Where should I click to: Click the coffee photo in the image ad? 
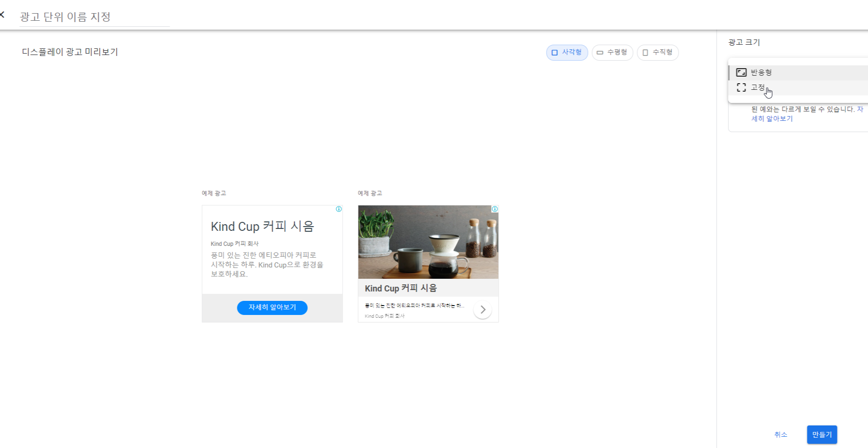428,242
